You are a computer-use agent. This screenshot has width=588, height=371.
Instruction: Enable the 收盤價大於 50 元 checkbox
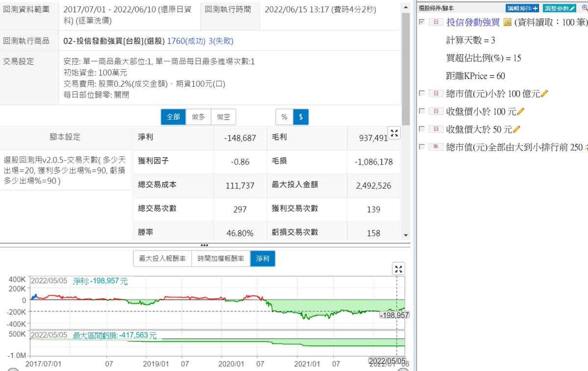pyautogui.click(x=422, y=129)
